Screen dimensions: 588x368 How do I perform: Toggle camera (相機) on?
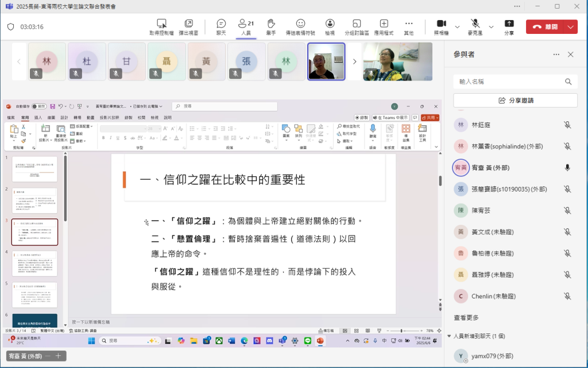442,27
